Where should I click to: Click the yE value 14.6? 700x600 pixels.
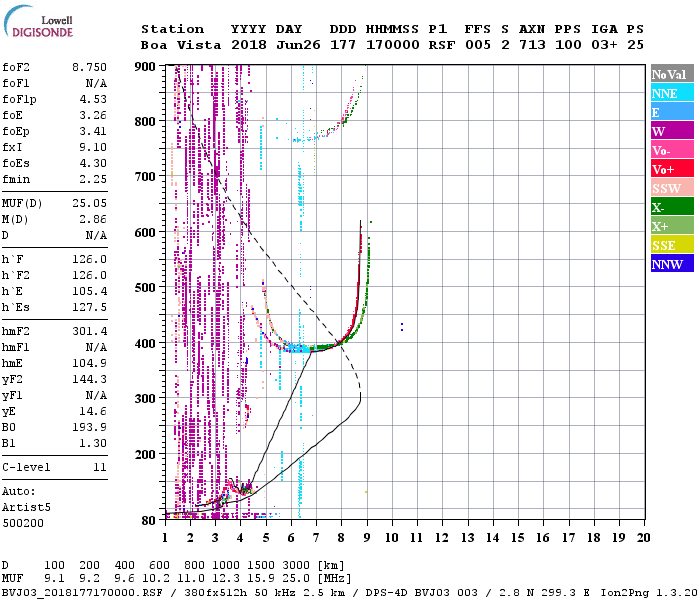[x=93, y=412]
